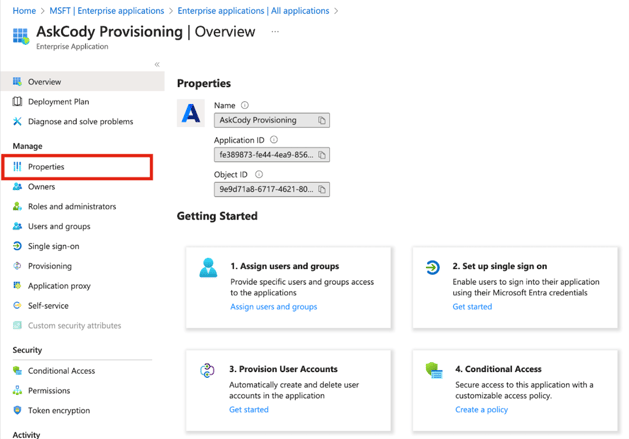
Task: Click the 'Getting Started' heading
Action: (217, 216)
